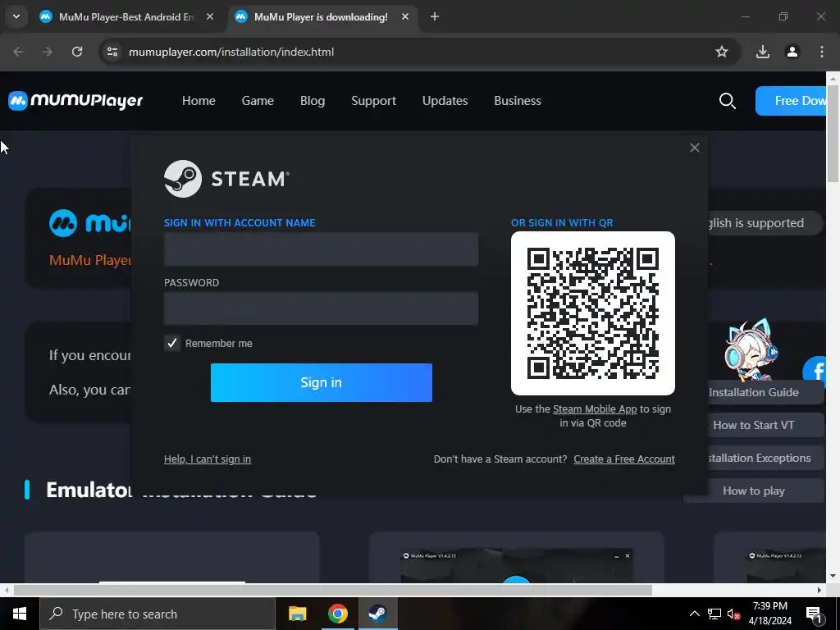The width and height of the screenshot is (840, 630).
Task: Close the Steam sign-in dialog
Action: pos(694,148)
